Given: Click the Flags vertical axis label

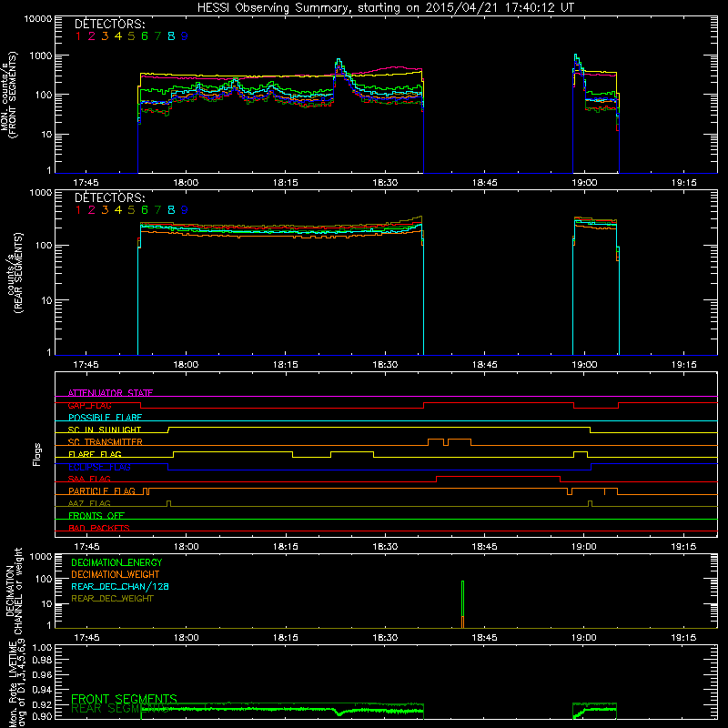Looking at the screenshot, I should [37, 454].
